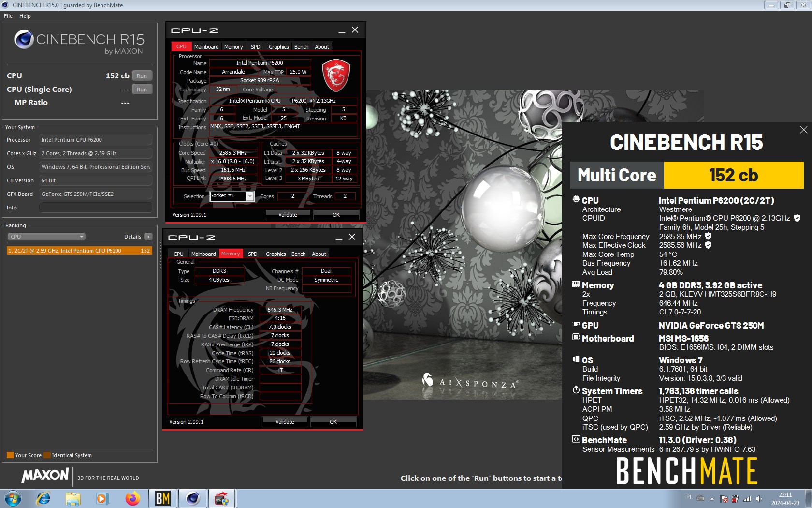Image resolution: width=812 pixels, height=508 pixels.
Task: Click the CPU section icon in BenchMate panel
Action: pyautogui.click(x=576, y=199)
